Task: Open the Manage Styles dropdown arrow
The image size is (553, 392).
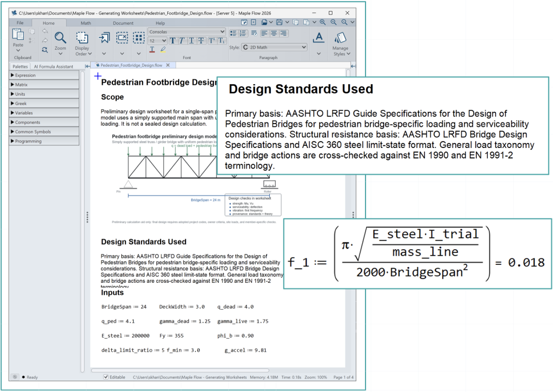Action: click(348, 54)
